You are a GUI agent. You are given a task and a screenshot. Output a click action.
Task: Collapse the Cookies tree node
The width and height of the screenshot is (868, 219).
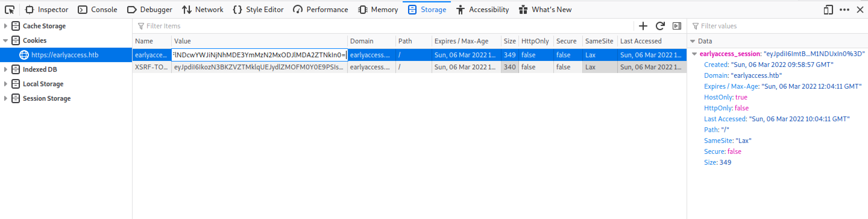(5, 40)
